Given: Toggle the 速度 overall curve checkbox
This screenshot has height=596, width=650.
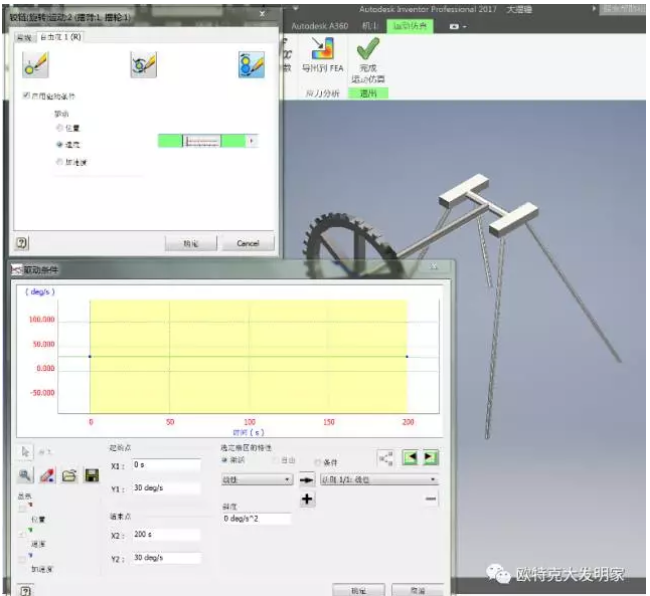Looking at the screenshot, I should [x=22, y=534].
